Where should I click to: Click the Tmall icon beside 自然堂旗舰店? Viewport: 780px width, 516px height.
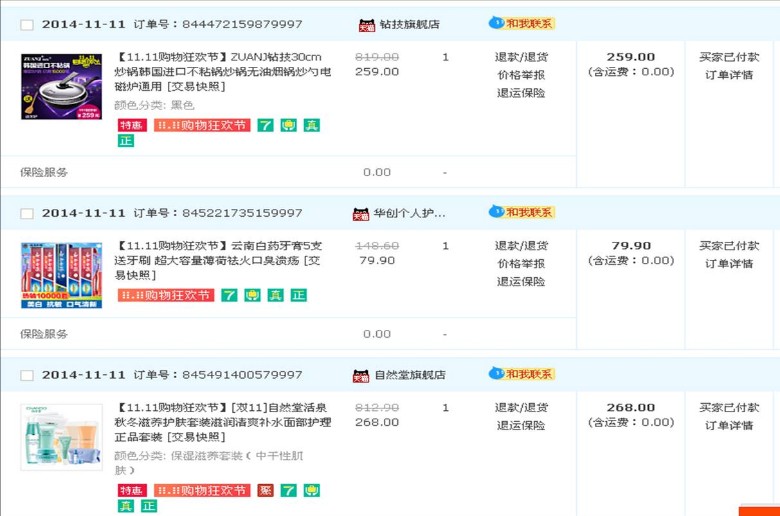click(361, 376)
